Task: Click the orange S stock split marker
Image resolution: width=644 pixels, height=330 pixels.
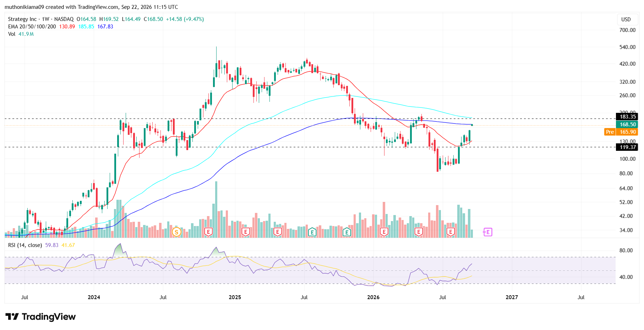Action: 176,232
